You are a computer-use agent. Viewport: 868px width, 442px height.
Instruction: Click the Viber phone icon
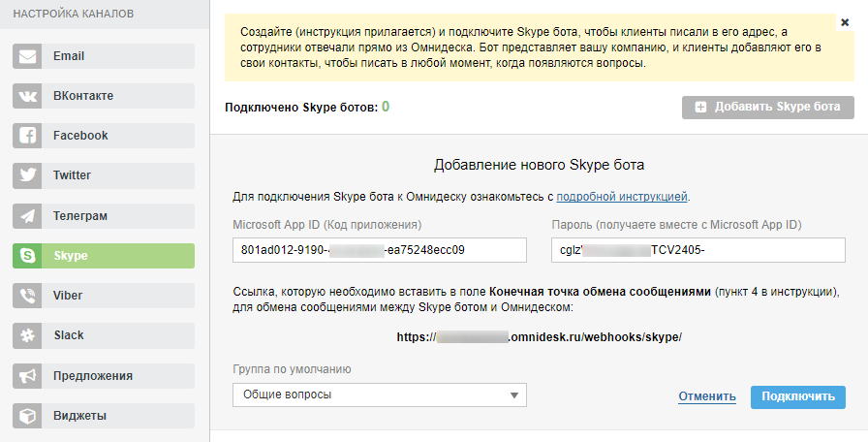pyautogui.click(x=27, y=296)
